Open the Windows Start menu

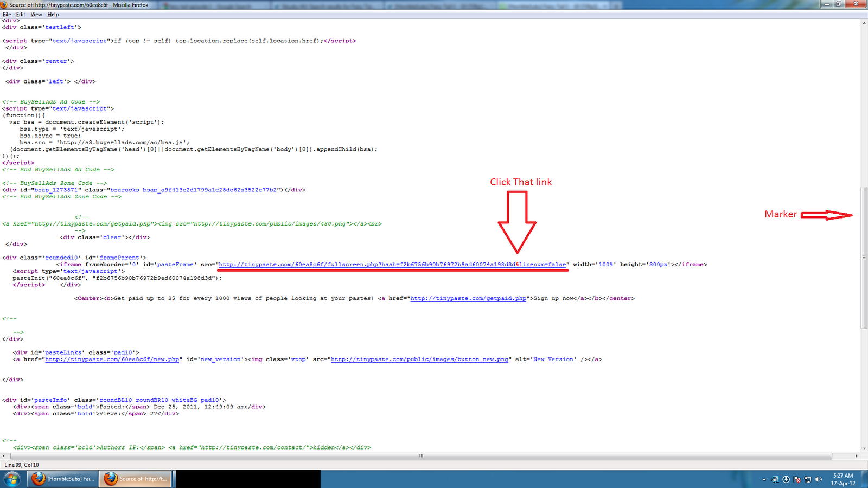(12, 479)
